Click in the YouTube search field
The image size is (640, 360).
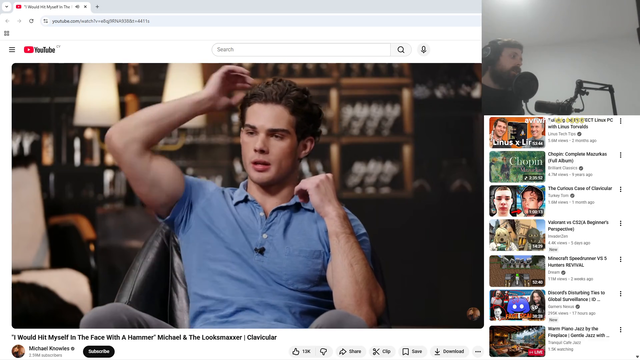point(301,50)
